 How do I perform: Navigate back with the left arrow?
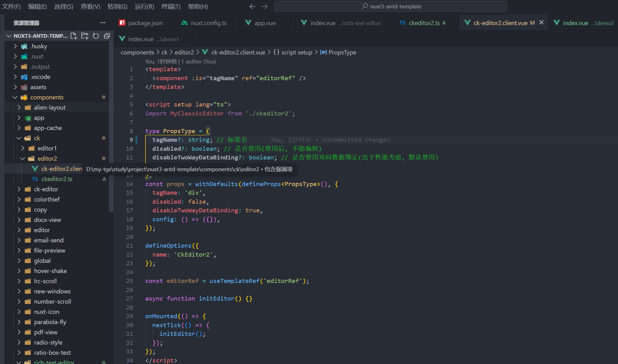(252, 6)
